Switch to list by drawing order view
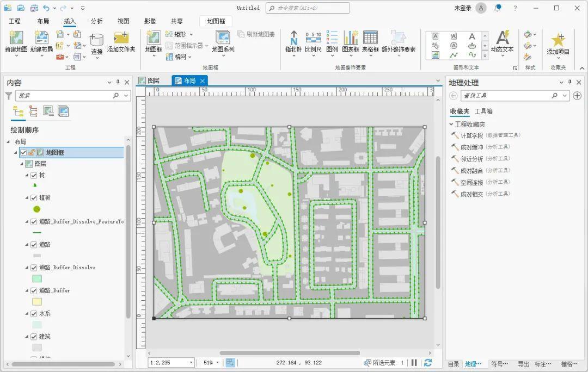Image resolution: width=588 pixels, height=372 pixels. tap(18, 111)
